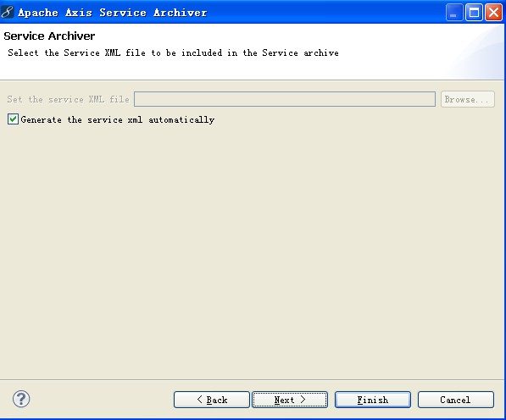Open help via the question mark icon
Image resolution: width=506 pixels, height=420 pixels.
(x=21, y=399)
